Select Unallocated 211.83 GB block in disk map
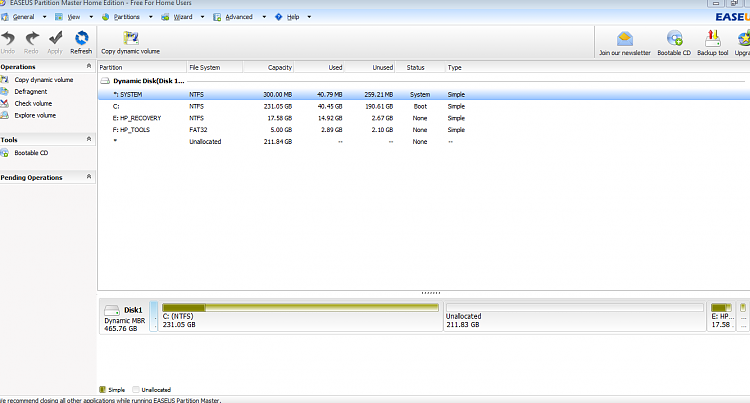The image size is (750, 403). [x=574, y=316]
